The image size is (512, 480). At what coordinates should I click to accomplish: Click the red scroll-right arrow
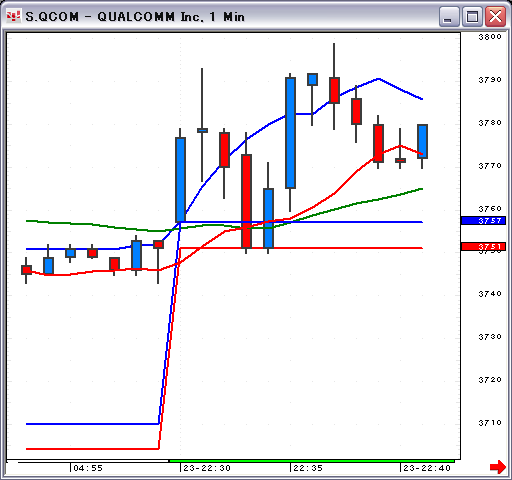(x=498, y=467)
